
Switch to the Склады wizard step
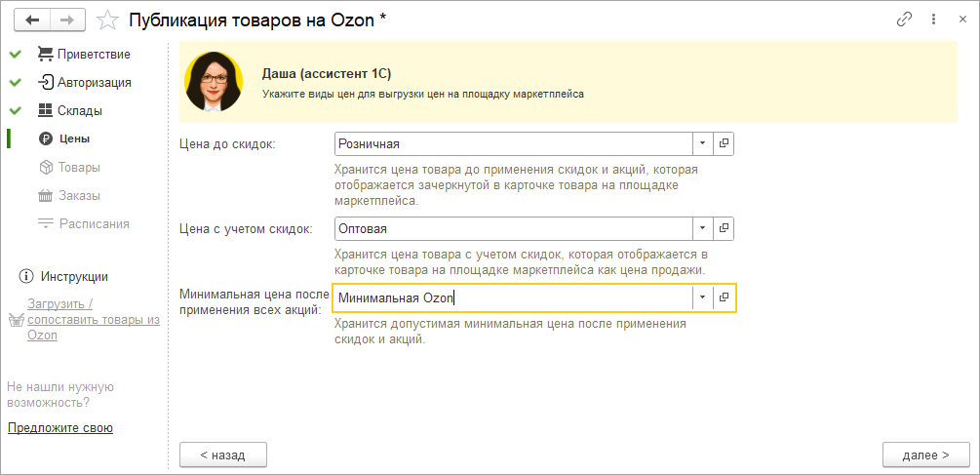pos(79,110)
